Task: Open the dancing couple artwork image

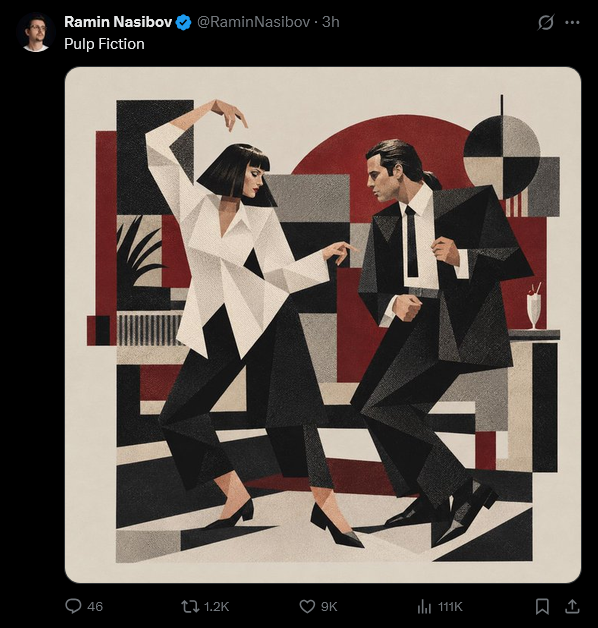Action: [323, 325]
